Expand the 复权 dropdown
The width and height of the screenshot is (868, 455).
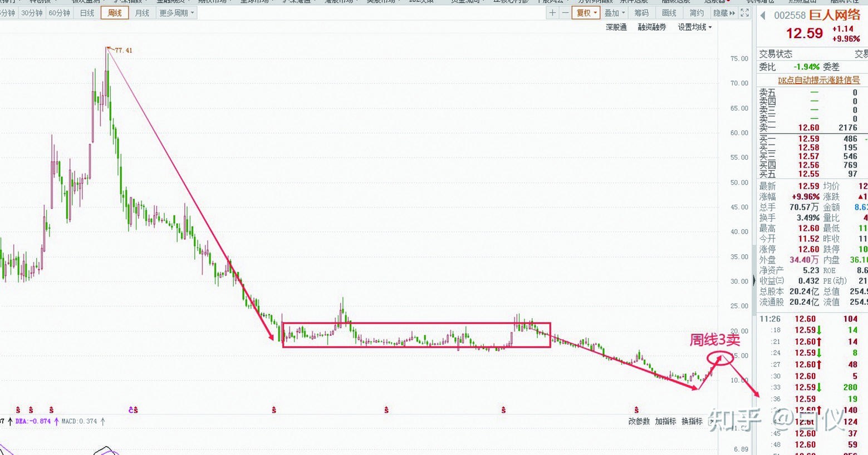[586, 13]
